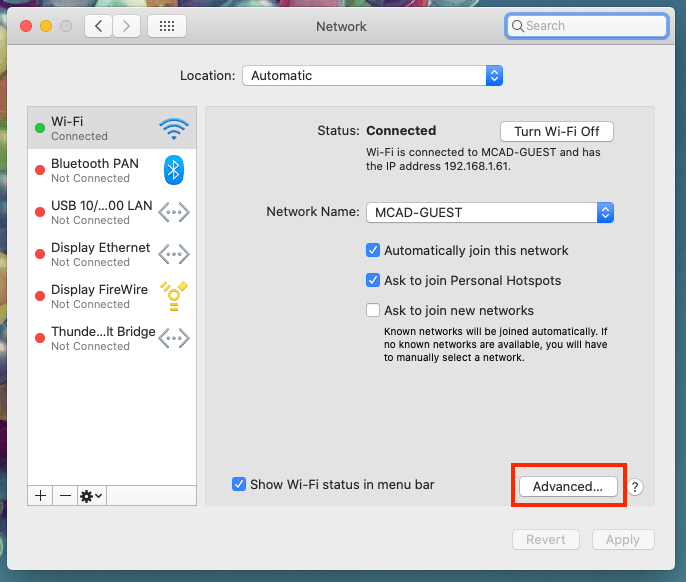This screenshot has height=582, width=686.
Task: Minimize the Network window with yellow button
Action: click(46, 26)
